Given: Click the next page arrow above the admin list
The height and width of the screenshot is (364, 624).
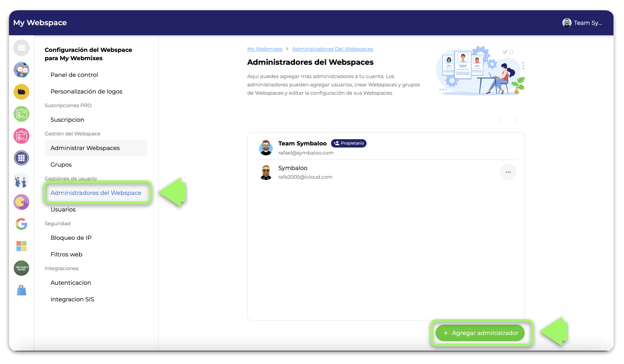Looking at the screenshot, I should (x=516, y=120).
